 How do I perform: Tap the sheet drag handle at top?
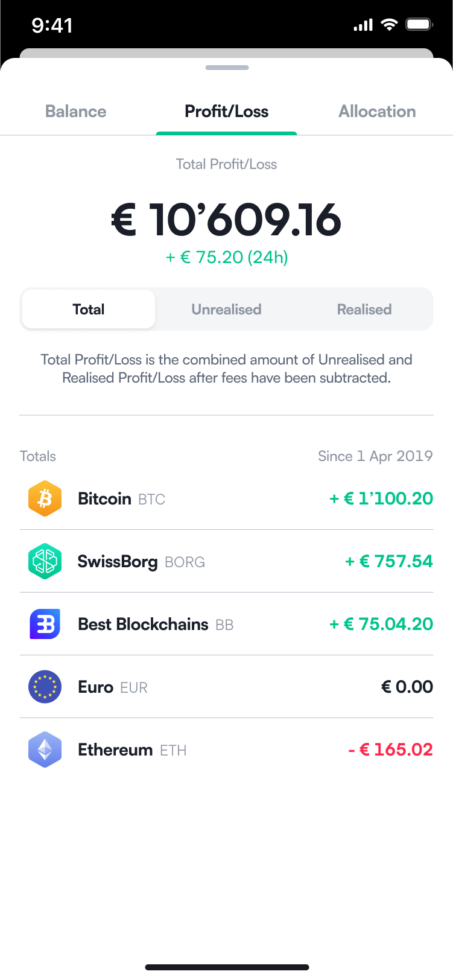coord(227,68)
